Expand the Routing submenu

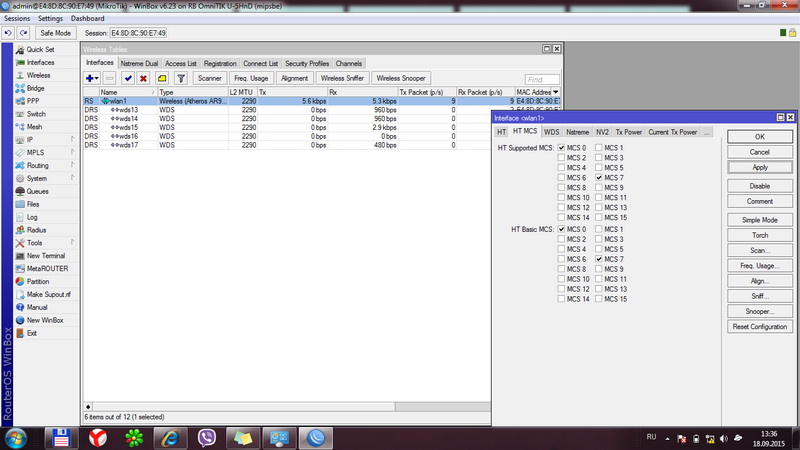[x=72, y=165]
